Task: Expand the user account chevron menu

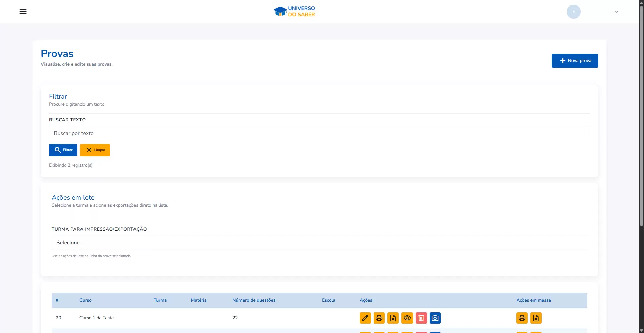Action: pos(616,12)
